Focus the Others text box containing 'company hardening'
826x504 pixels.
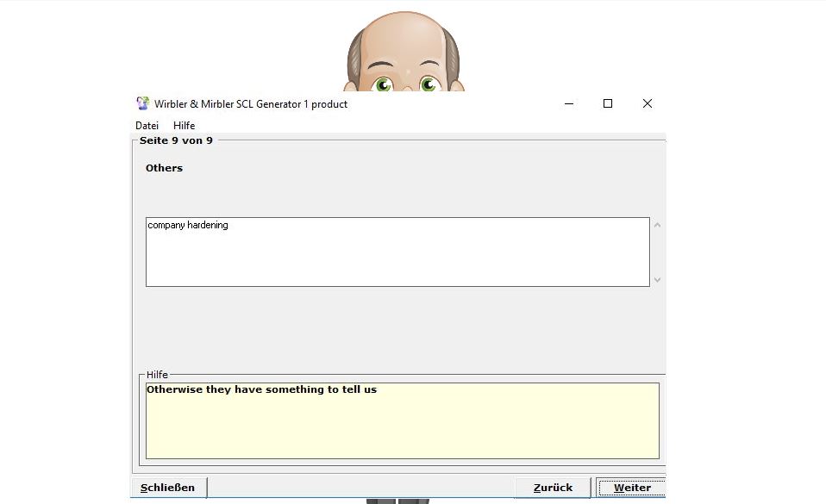pyautogui.click(x=397, y=252)
